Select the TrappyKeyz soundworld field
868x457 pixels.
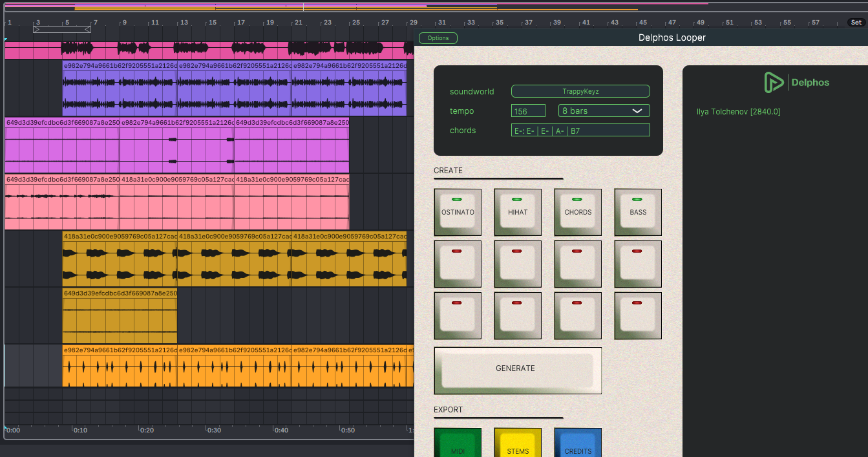(x=580, y=92)
